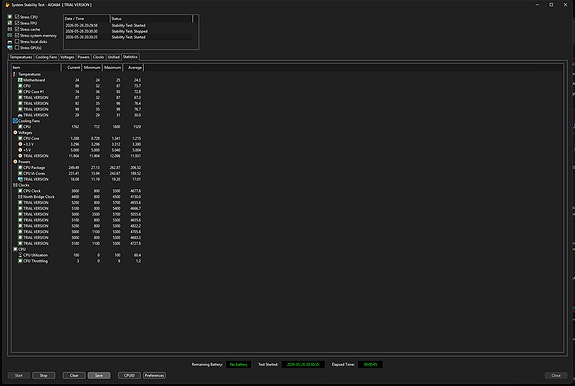The height and width of the screenshot is (386, 575).
Task: Select the Motherboard temperature row
Action: pyautogui.click(x=78, y=80)
